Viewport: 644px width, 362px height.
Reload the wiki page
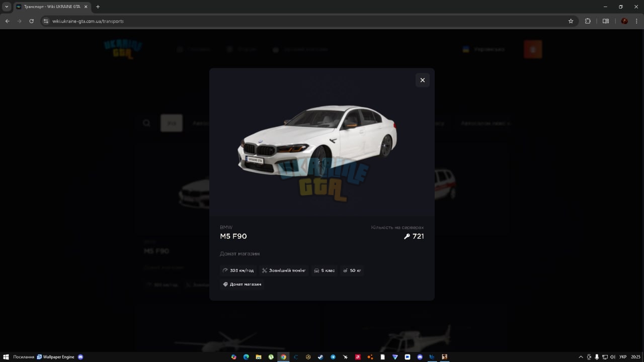(31, 21)
